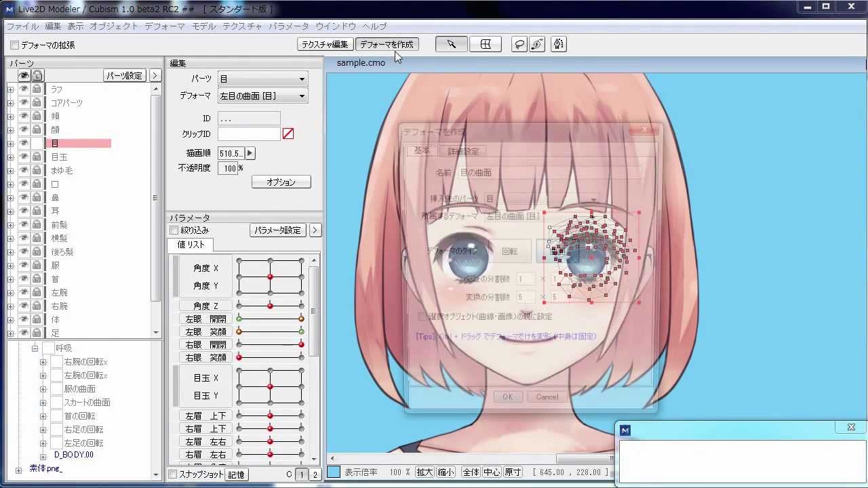868x488 pixels.
Task: Open パーツ設定 button
Action: tap(125, 76)
